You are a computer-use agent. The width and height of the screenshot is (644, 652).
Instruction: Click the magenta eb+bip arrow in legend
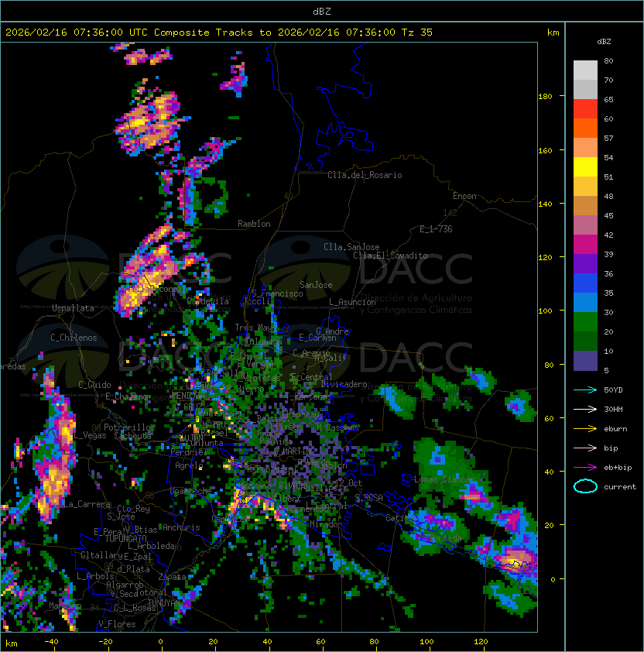pyautogui.click(x=585, y=468)
